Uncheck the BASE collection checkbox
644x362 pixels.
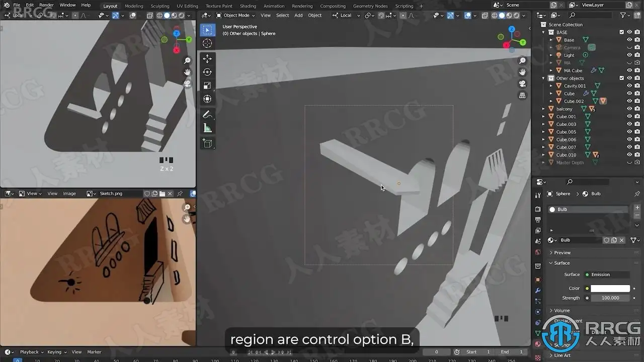pos(621,32)
